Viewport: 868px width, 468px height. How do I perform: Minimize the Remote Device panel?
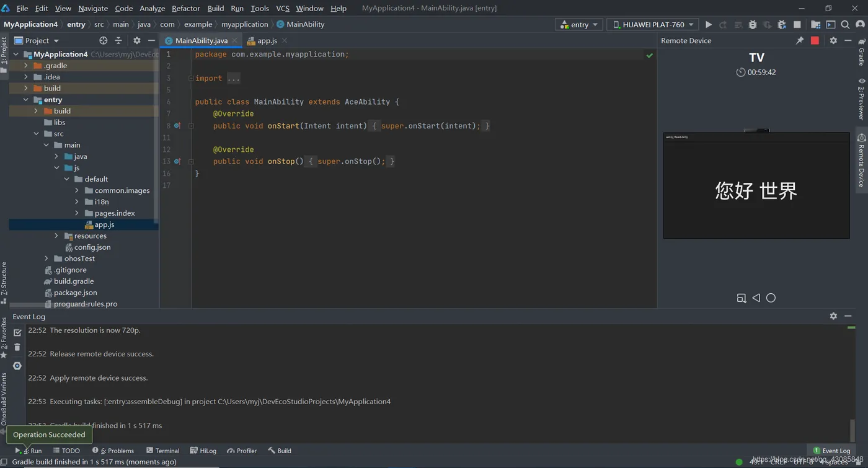(848, 40)
